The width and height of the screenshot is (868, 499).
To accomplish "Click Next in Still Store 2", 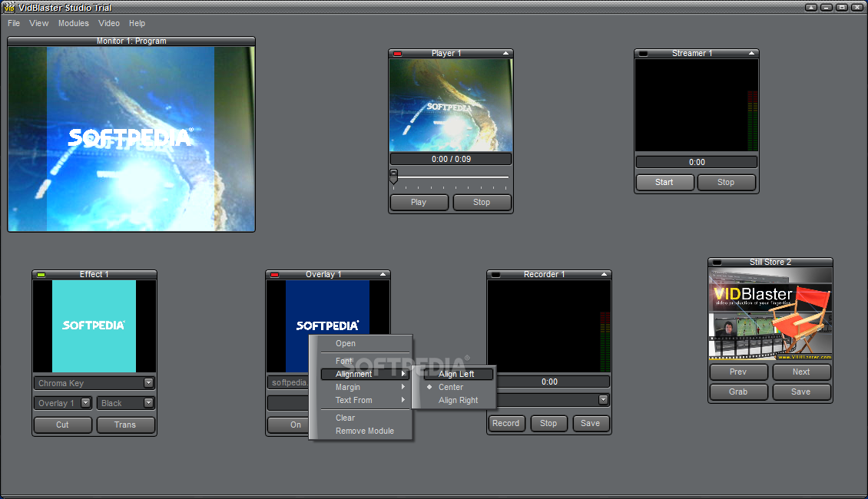I will [802, 372].
